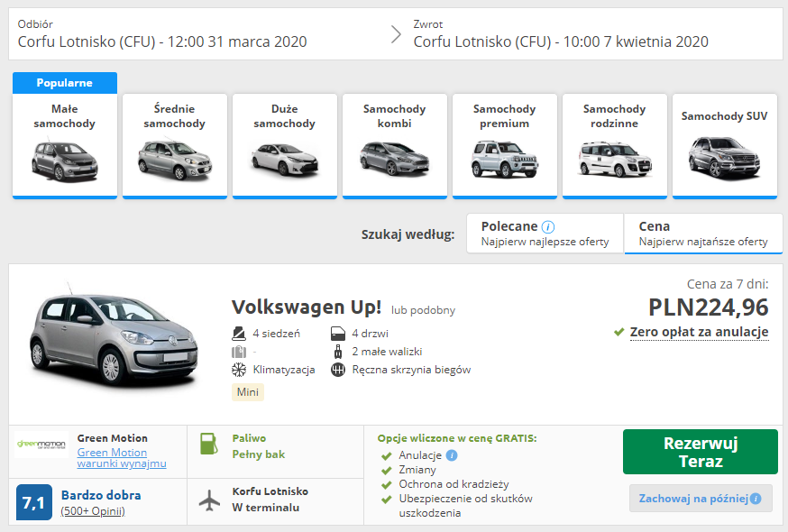This screenshot has height=532, width=788.
Task: Choose the Samochody premium category
Action: coord(504,145)
